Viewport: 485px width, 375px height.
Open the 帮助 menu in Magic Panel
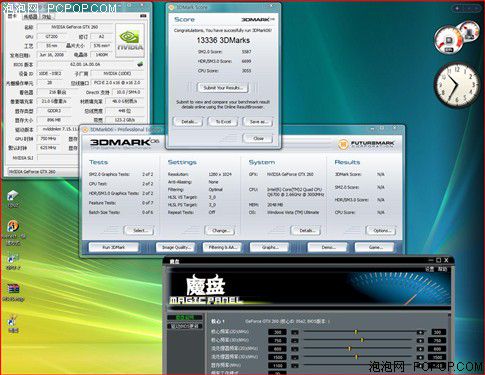pyautogui.click(x=442, y=269)
